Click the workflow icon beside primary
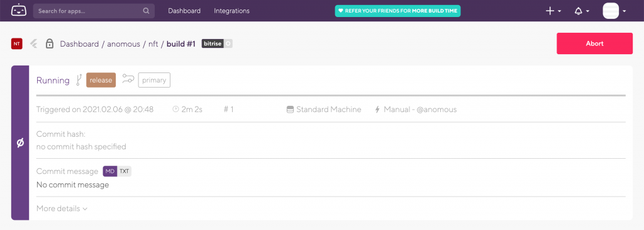Screen dimensions: 644x230 (128, 79)
